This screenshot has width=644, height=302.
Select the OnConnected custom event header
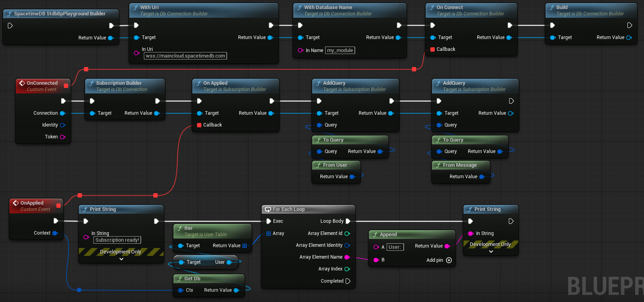pos(43,86)
